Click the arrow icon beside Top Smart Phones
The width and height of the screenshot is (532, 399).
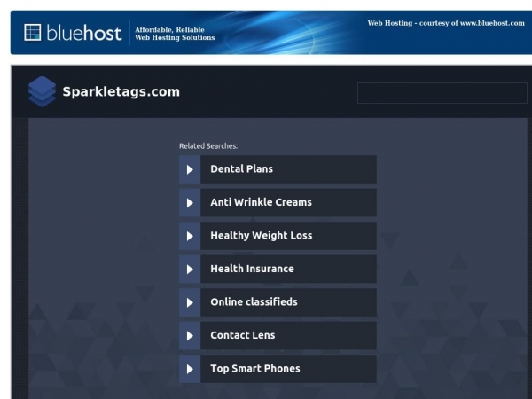coord(190,369)
